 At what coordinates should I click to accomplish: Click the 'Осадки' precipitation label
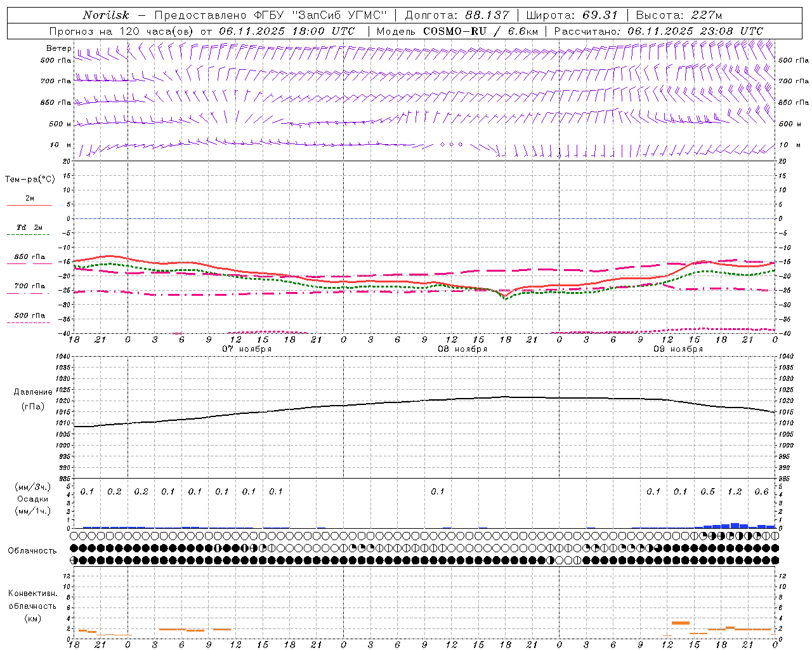[33, 499]
